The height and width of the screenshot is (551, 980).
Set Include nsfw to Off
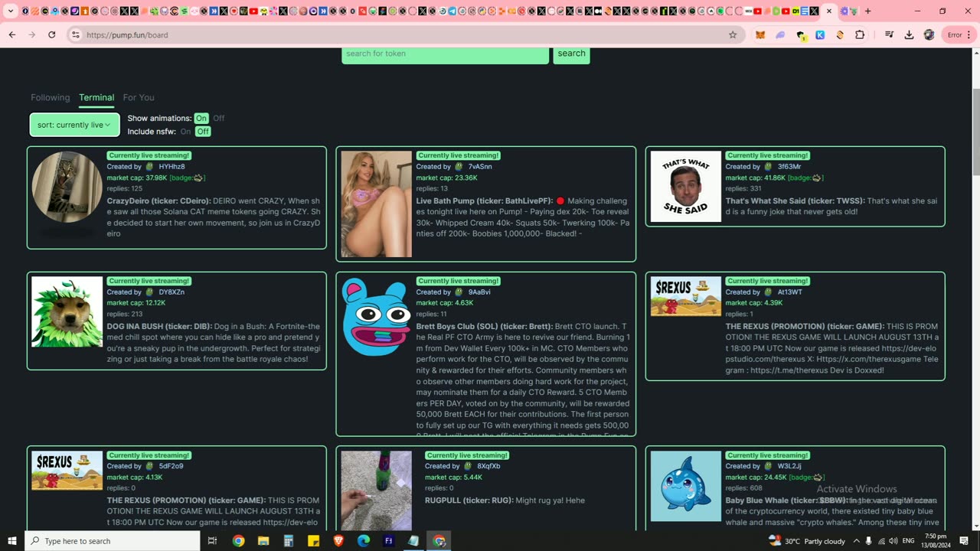[202, 132]
